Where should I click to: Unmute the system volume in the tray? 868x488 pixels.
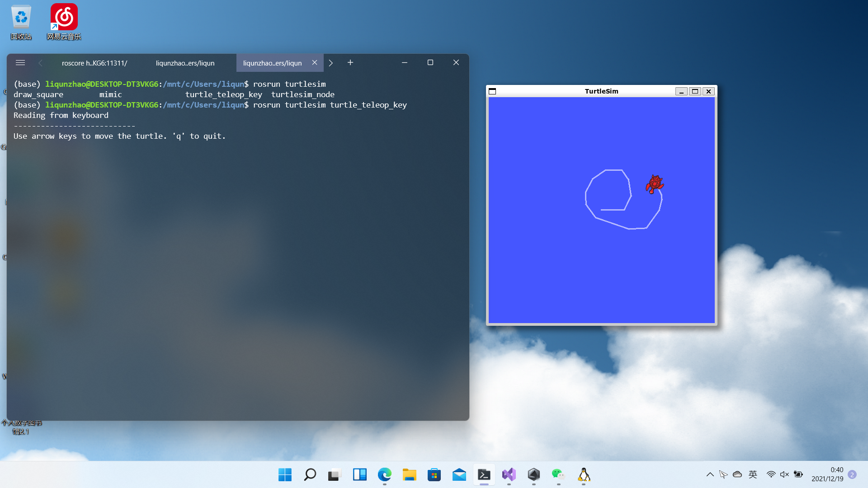[x=784, y=474]
